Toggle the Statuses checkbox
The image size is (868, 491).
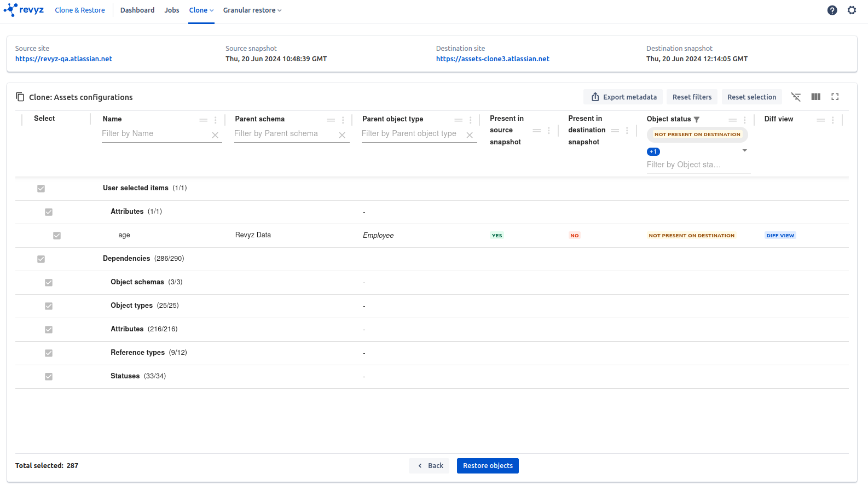(x=49, y=377)
